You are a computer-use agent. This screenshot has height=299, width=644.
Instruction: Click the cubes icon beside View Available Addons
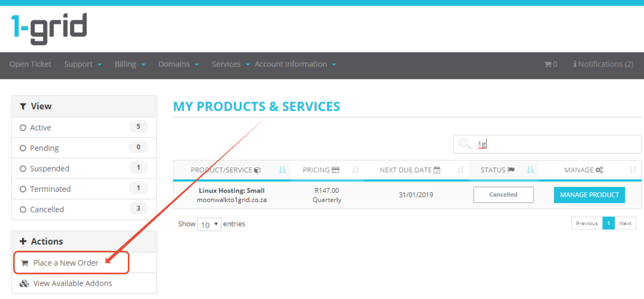[24, 283]
